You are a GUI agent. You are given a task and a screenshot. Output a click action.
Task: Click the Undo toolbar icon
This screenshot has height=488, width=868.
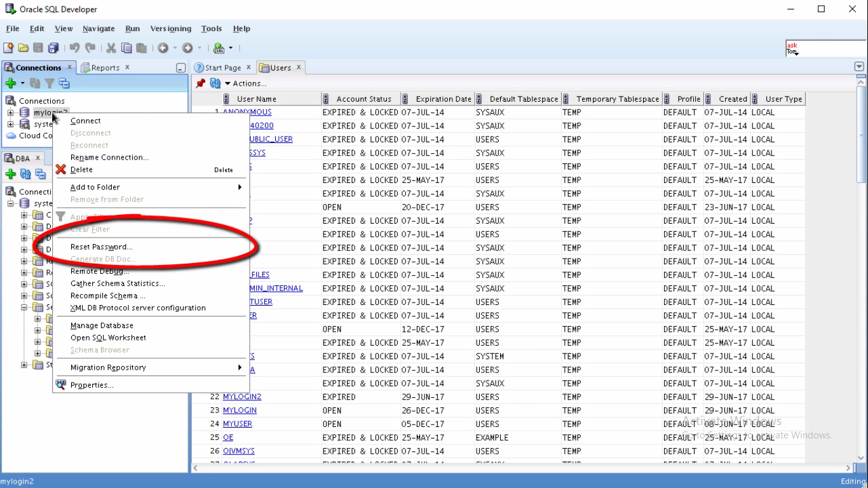pos(74,48)
